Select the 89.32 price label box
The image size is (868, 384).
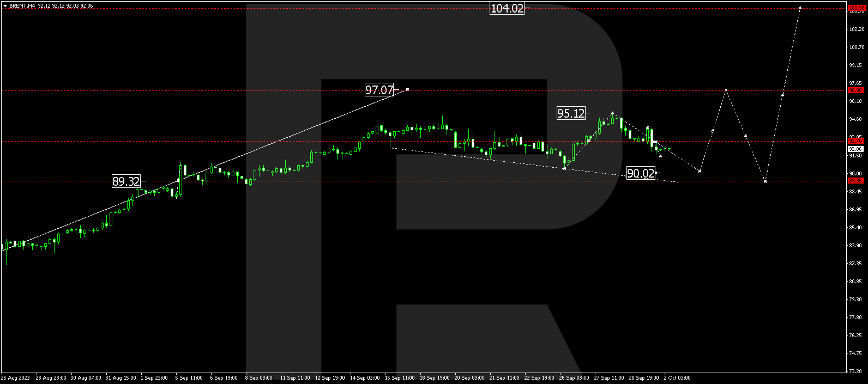click(126, 181)
